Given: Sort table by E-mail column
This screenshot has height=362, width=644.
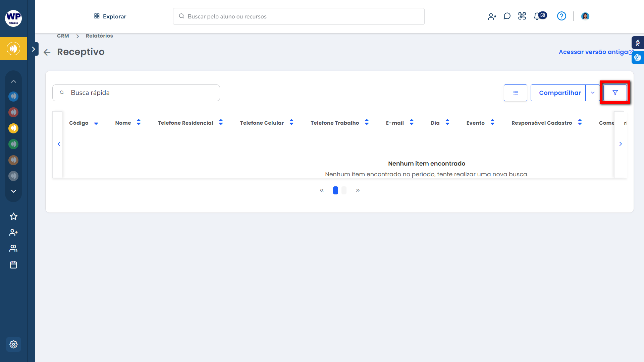Looking at the screenshot, I should coord(412,123).
